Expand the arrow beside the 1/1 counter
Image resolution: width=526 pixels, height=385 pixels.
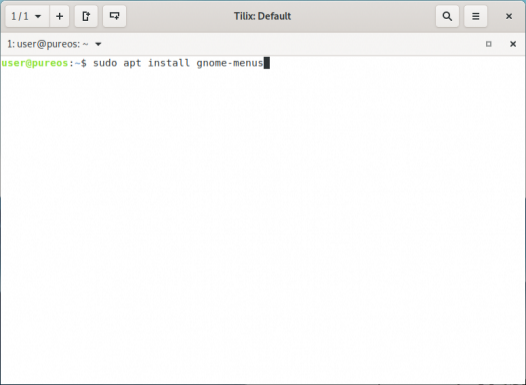pos(38,16)
